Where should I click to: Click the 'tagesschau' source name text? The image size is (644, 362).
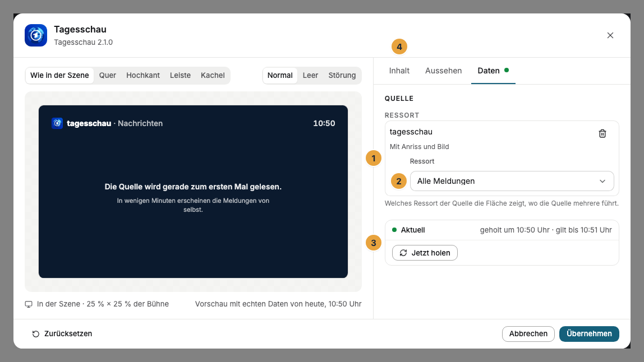tap(411, 132)
